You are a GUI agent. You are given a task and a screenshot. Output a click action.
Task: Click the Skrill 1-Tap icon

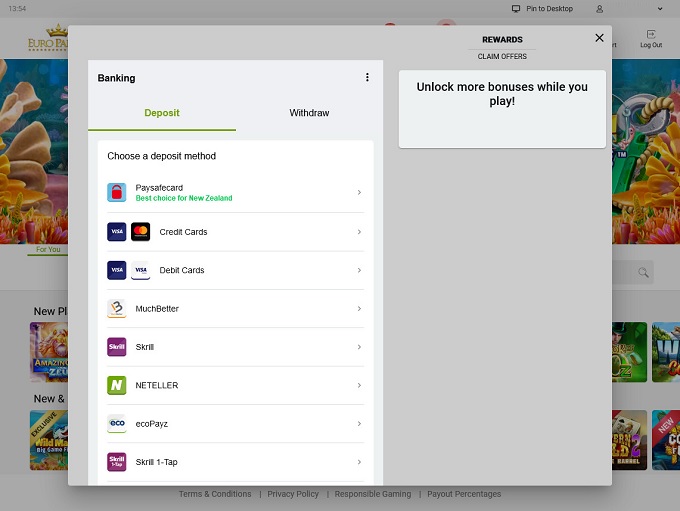(x=117, y=462)
